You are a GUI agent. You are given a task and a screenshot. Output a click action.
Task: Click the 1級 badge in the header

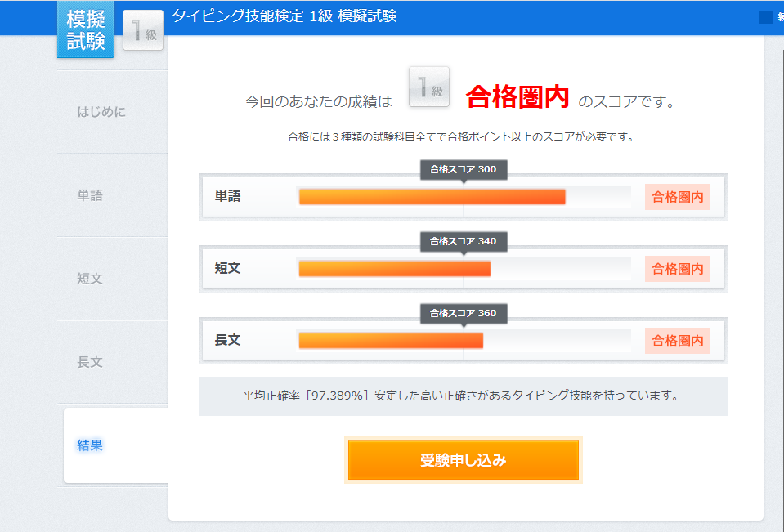(143, 30)
